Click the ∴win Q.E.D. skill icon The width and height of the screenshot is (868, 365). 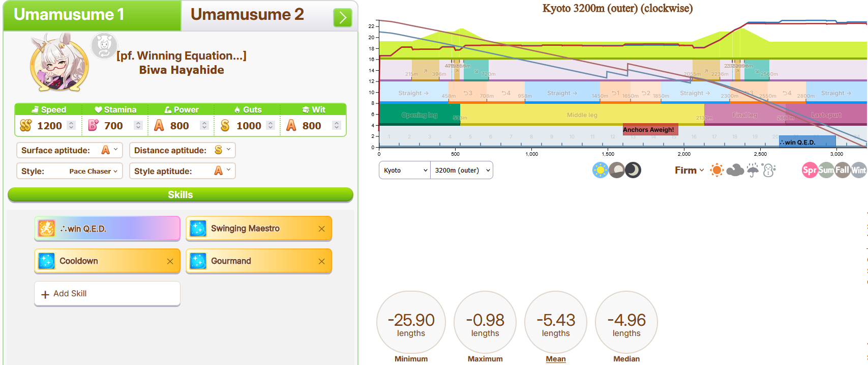pos(47,229)
